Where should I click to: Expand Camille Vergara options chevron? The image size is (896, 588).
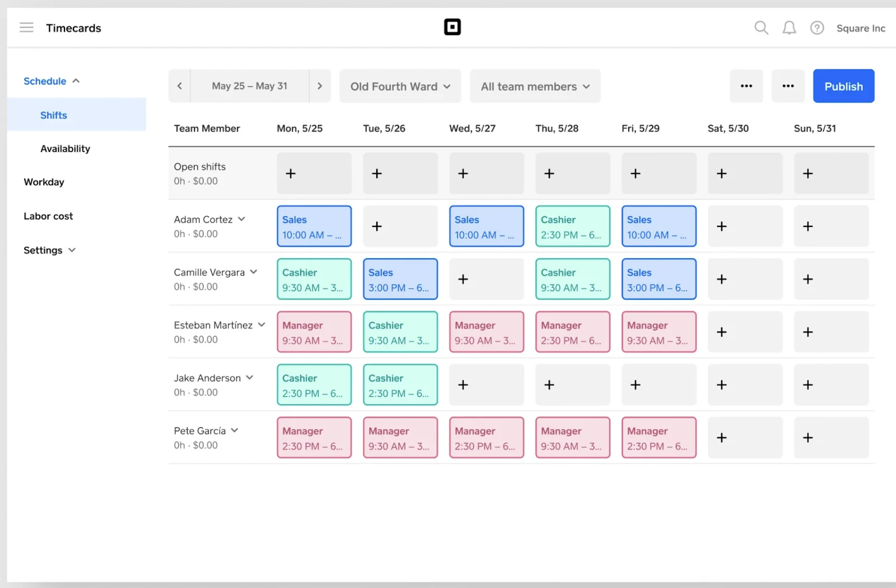[x=254, y=272]
